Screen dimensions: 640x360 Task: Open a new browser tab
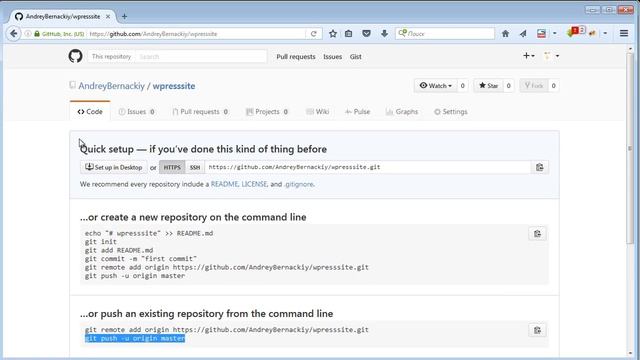click(x=124, y=16)
